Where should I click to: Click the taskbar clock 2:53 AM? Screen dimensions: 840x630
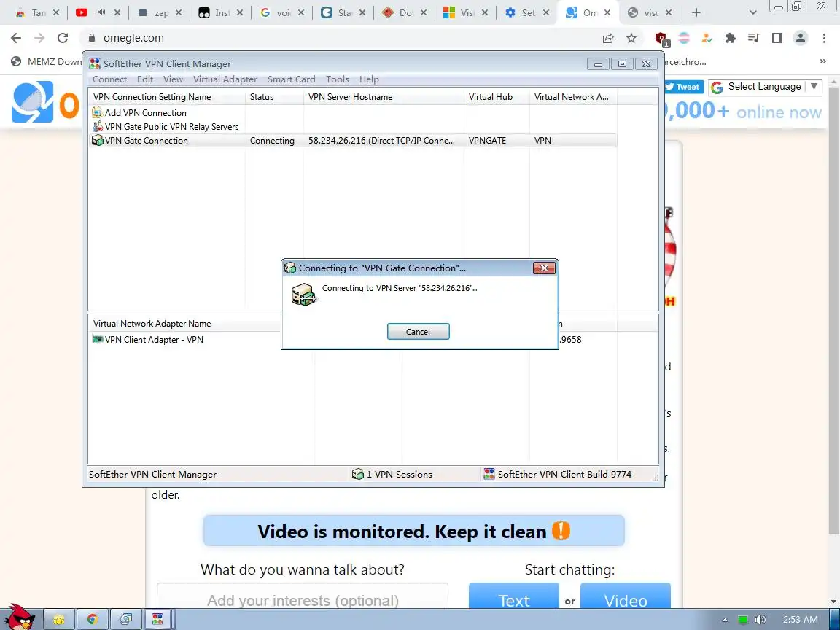coord(801,620)
